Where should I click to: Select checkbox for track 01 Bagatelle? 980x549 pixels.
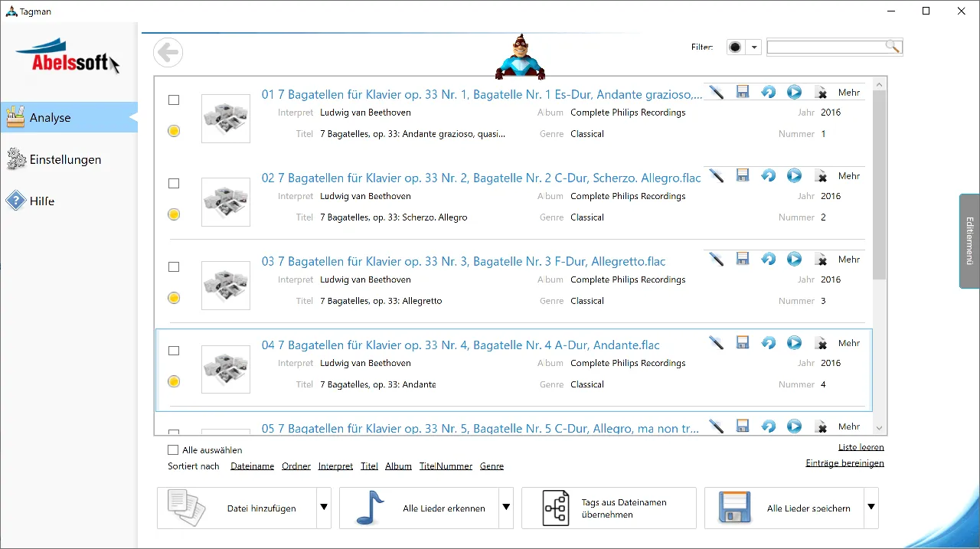click(174, 100)
